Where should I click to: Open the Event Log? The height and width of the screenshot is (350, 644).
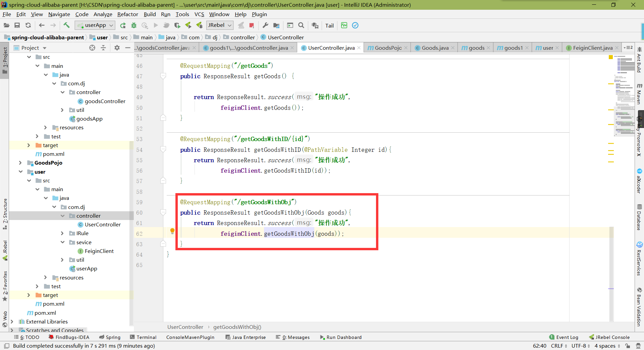click(564, 337)
